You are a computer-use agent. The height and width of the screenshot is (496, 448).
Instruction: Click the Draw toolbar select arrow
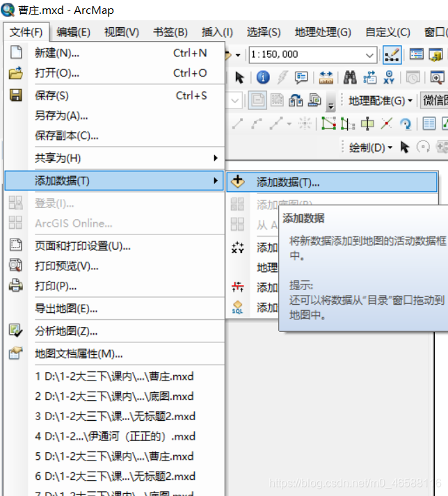(404, 147)
